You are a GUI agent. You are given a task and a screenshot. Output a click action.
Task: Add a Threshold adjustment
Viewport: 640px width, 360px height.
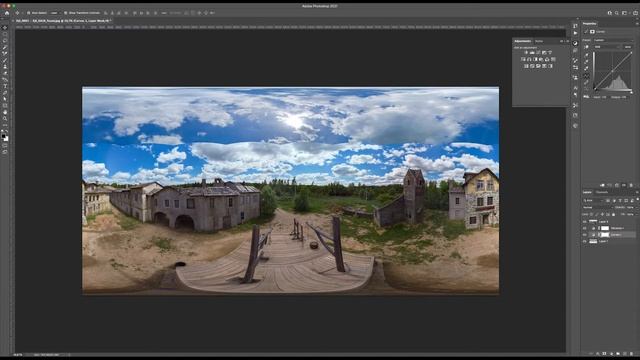click(538, 66)
